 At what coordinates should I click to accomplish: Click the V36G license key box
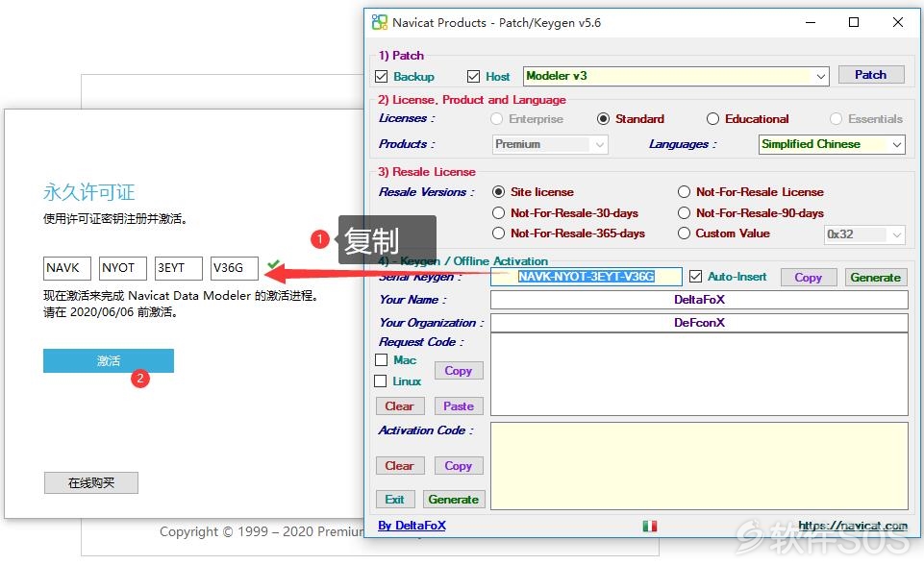235,268
